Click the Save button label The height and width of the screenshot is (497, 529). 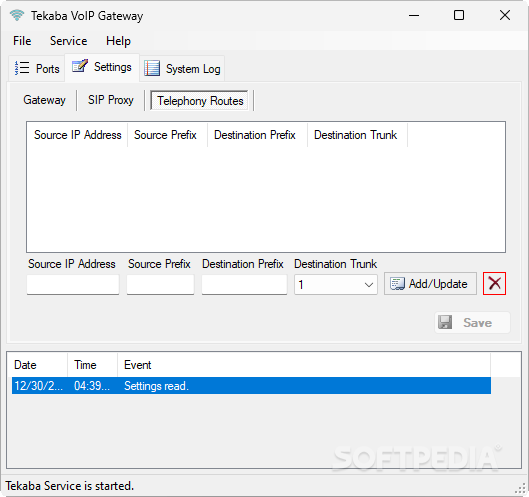coord(477,323)
